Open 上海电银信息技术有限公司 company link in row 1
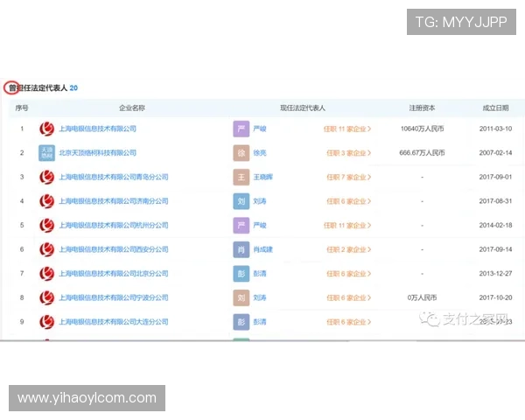This screenshot has height=420, width=525. [97, 129]
